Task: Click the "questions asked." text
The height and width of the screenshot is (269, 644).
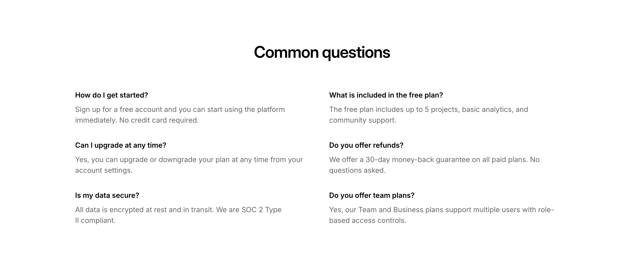Action: (357, 170)
